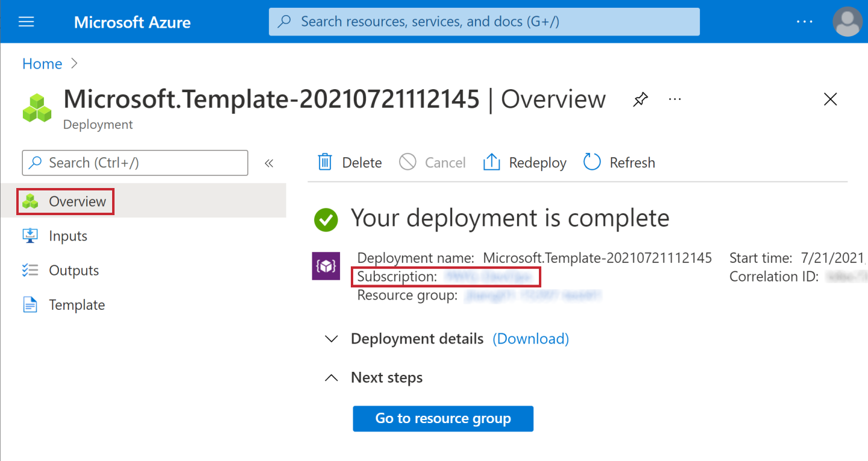Expand the Deployment details section
The image size is (868, 461).
pos(331,339)
